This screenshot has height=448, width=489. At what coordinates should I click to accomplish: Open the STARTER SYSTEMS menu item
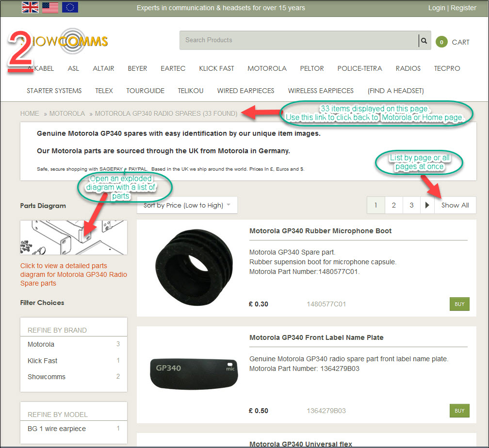pyautogui.click(x=54, y=91)
